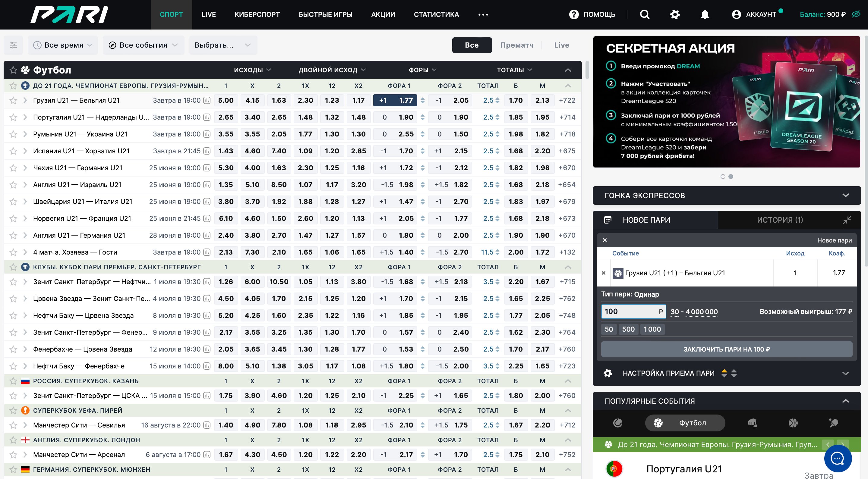
Task: Expand the Гонка экспрессов panel
Action: tap(845, 195)
